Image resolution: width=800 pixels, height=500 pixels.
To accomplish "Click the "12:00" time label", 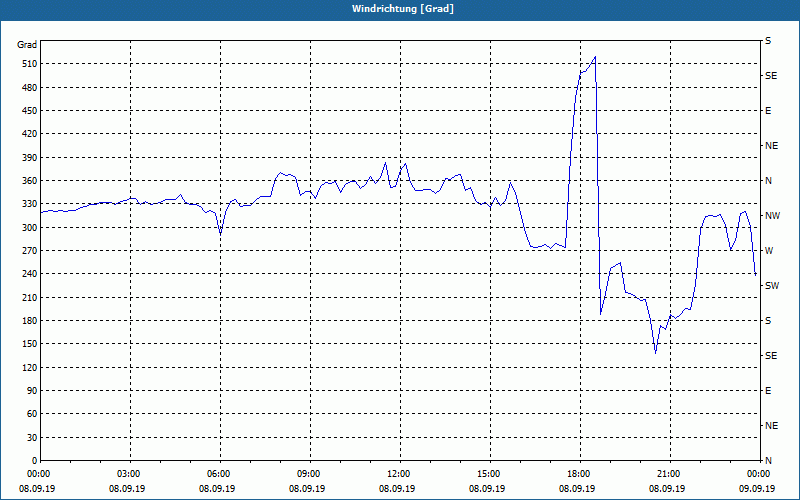I will click(x=398, y=474).
